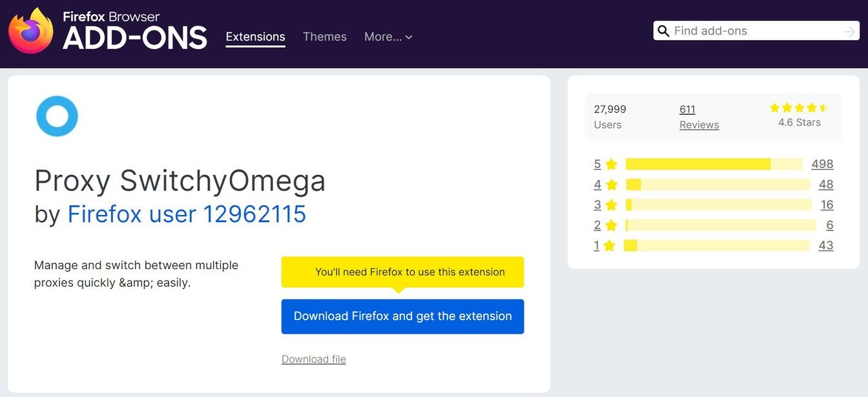This screenshot has width=868, height=397.
Task: Click the star icon beside rating 3
Action: point(611,205)
